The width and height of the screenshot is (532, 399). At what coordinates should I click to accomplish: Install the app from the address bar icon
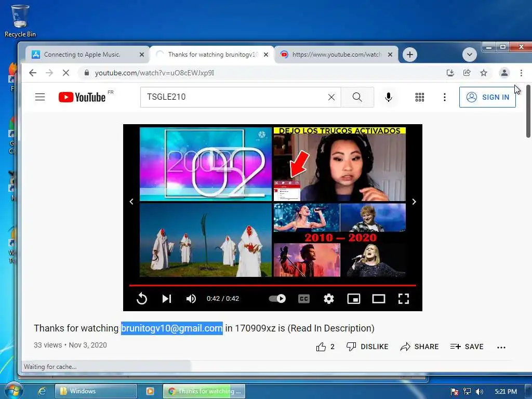pos(450,73)
